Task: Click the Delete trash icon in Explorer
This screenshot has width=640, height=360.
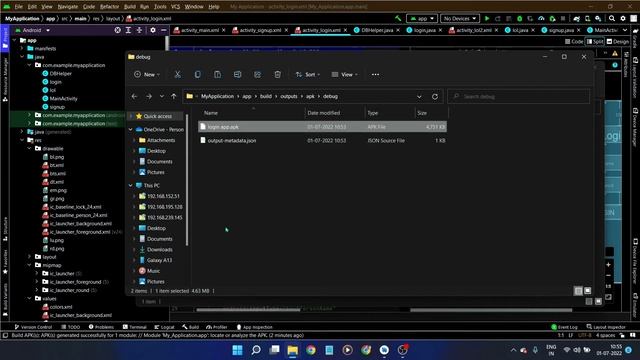Action: pyautogui.click(x=278, y=74)
